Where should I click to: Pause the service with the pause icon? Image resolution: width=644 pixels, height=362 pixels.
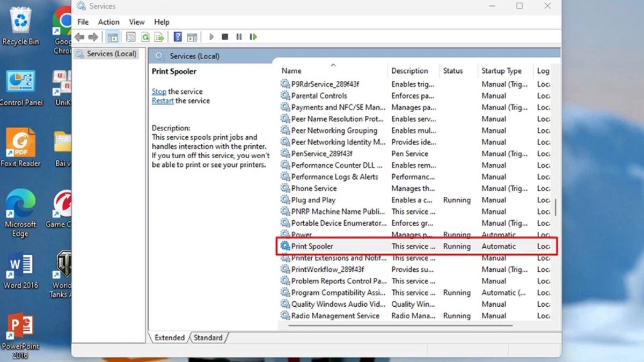tap(238, 36)
